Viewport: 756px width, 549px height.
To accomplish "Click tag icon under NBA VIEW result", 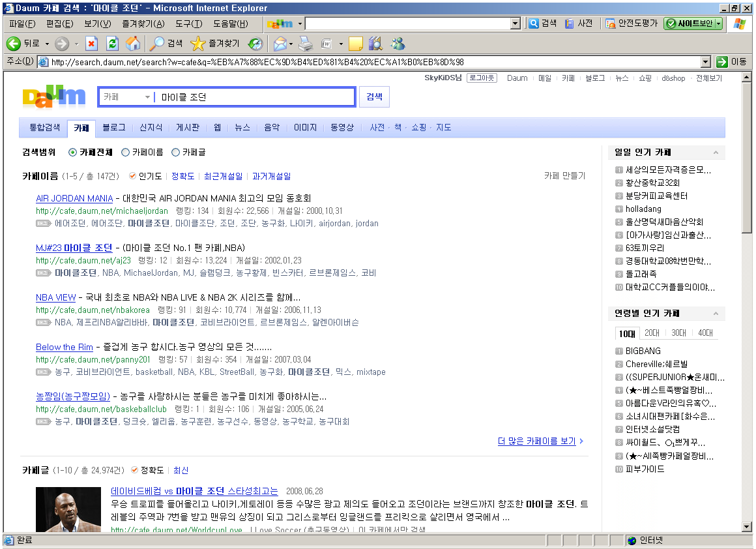I will 44,322.
